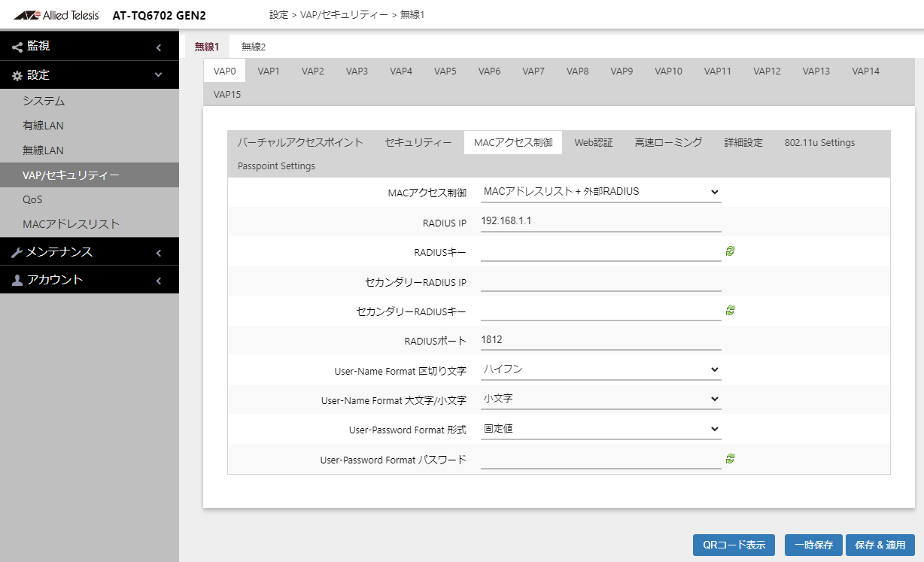
Task: Open MACアドレスリスト in the sidebar
Action: point(90,224)
